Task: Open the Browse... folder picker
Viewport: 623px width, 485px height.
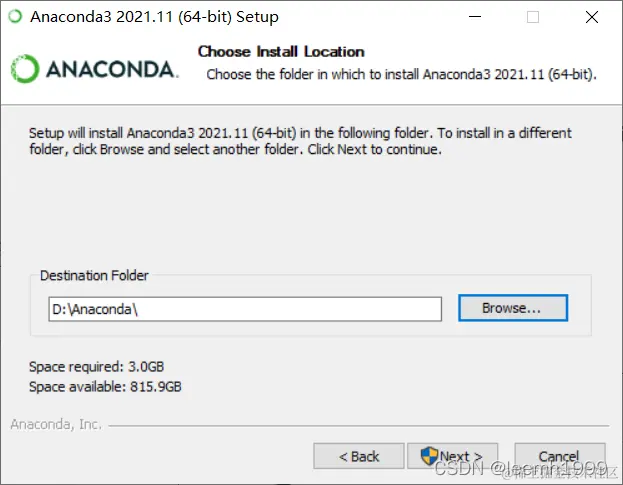Action: [x=513, y=308]
